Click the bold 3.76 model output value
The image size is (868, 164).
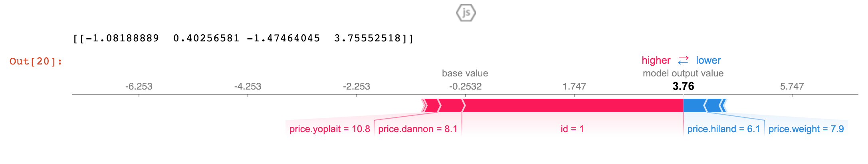click(683, 86)
